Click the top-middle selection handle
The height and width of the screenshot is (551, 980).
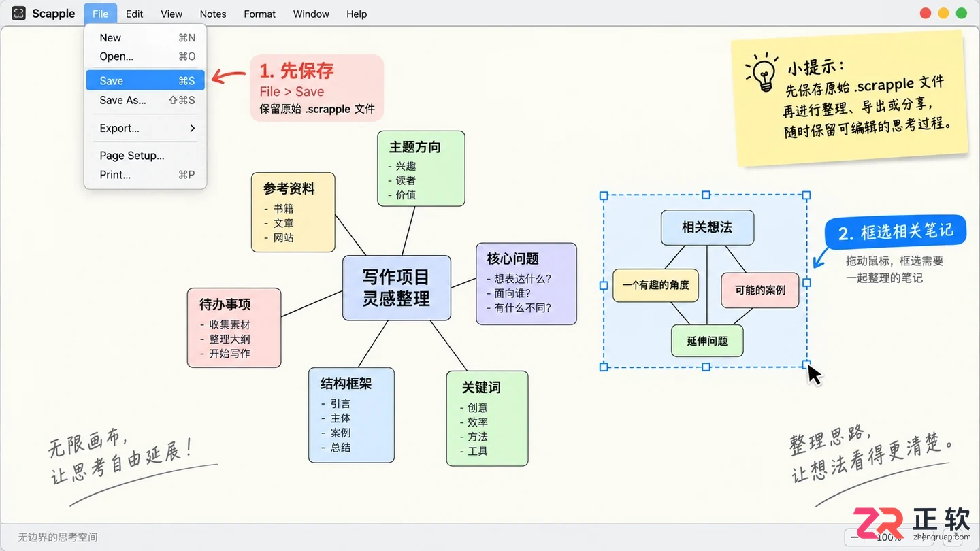(x=706, y=195)
